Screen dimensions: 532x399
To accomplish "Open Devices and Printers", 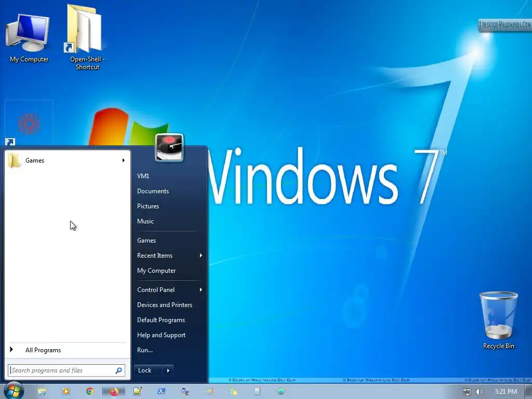I will 165,304.
